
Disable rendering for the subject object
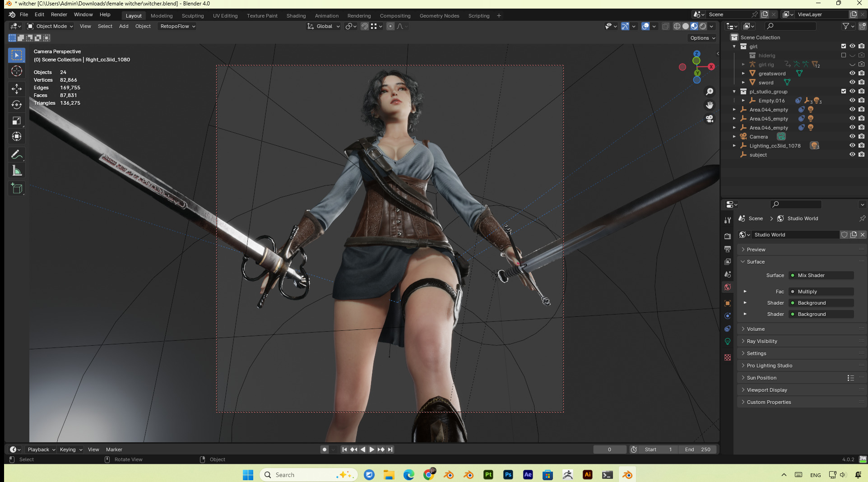[861, 154]
